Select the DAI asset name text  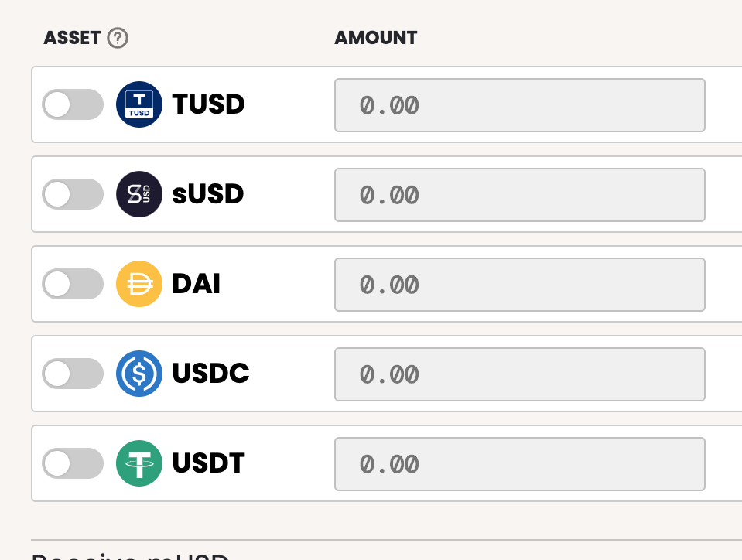[x=197, y=284]
